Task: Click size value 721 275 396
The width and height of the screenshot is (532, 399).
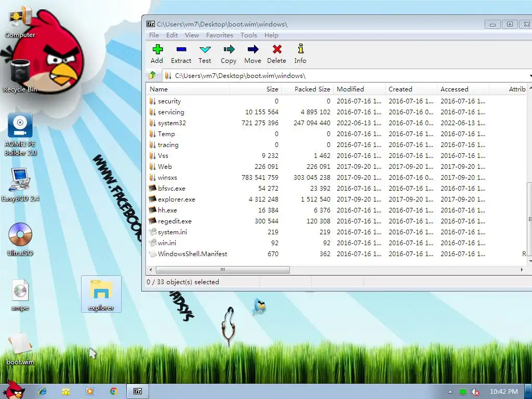Action: pyautogui.click(x=260, y=123)
